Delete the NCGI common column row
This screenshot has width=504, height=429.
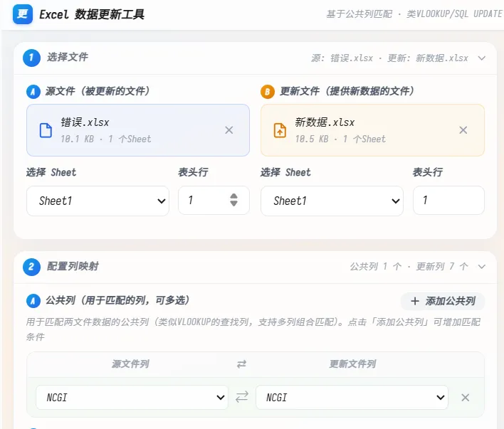(465, 398)
